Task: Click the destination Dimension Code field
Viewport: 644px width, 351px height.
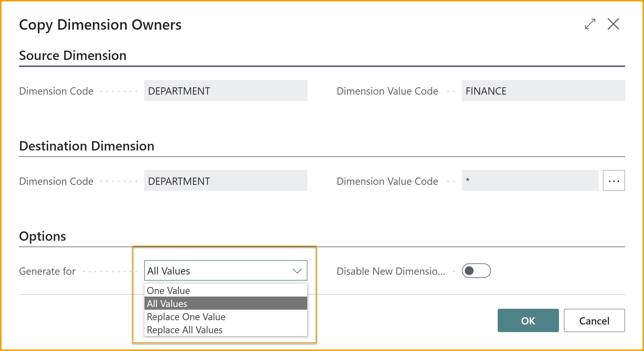Action: pyautogui.click(x=226, y=181)
